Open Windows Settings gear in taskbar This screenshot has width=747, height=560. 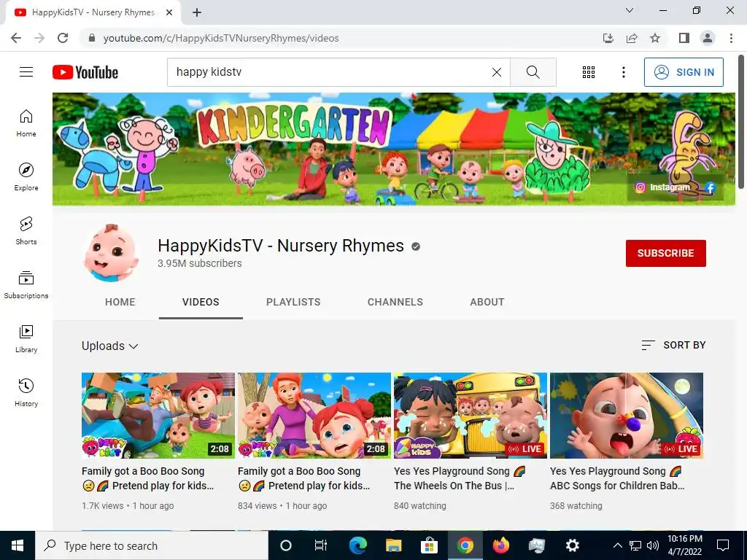(572, 545)
